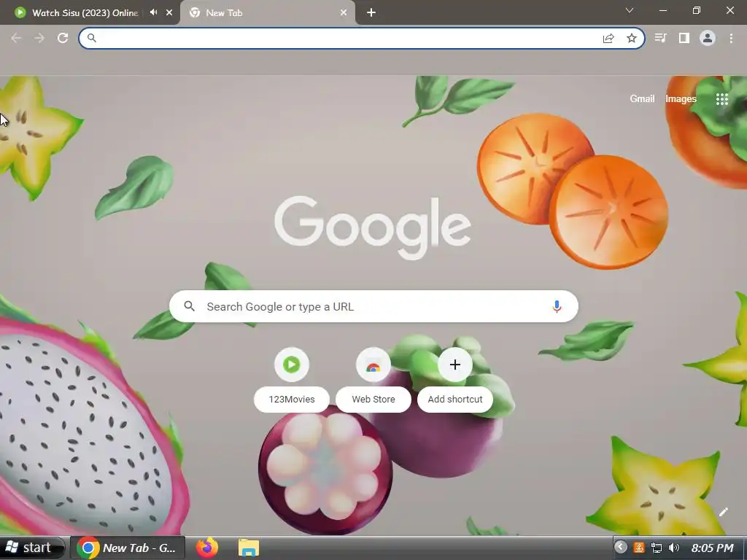747x560 pixels.
Task: Switch to the Watch Sisu (2023) tab
Action: [85, 13]
